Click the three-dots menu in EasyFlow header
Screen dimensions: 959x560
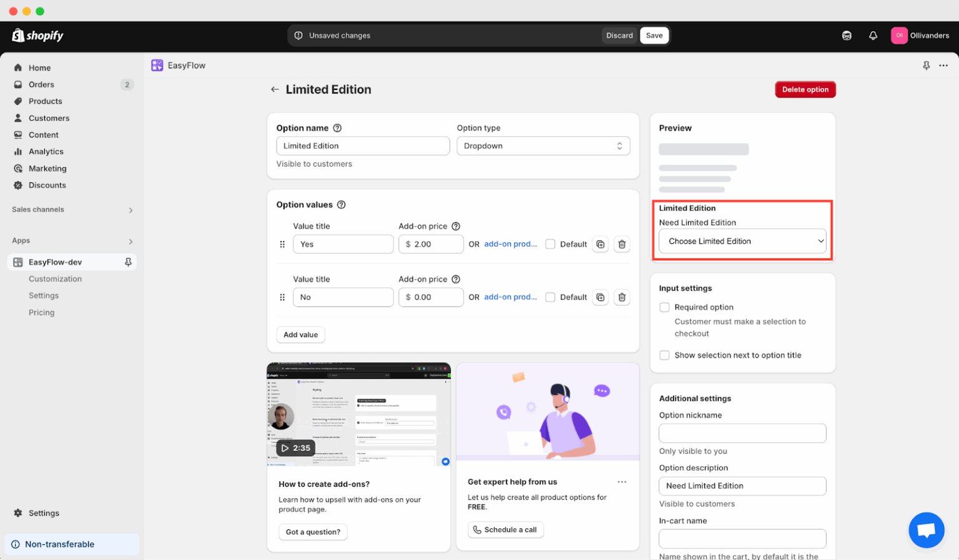943,66
